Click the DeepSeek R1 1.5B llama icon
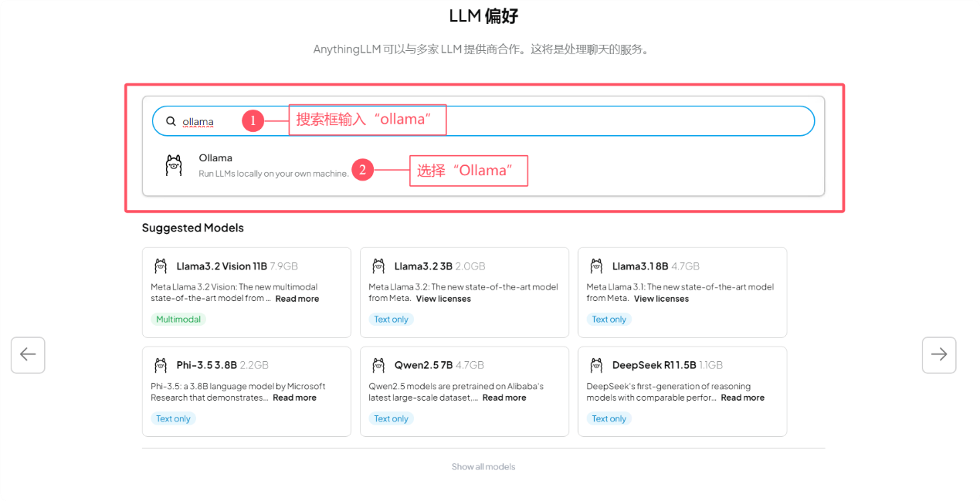The image size is (980, 501). point(596,365)
